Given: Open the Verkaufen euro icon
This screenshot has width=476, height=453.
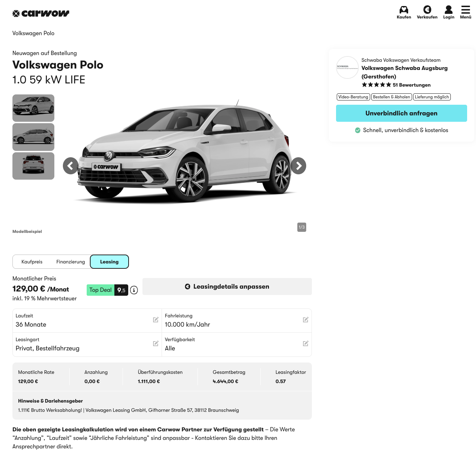Looking at the screenshot, I should (427, 10).
